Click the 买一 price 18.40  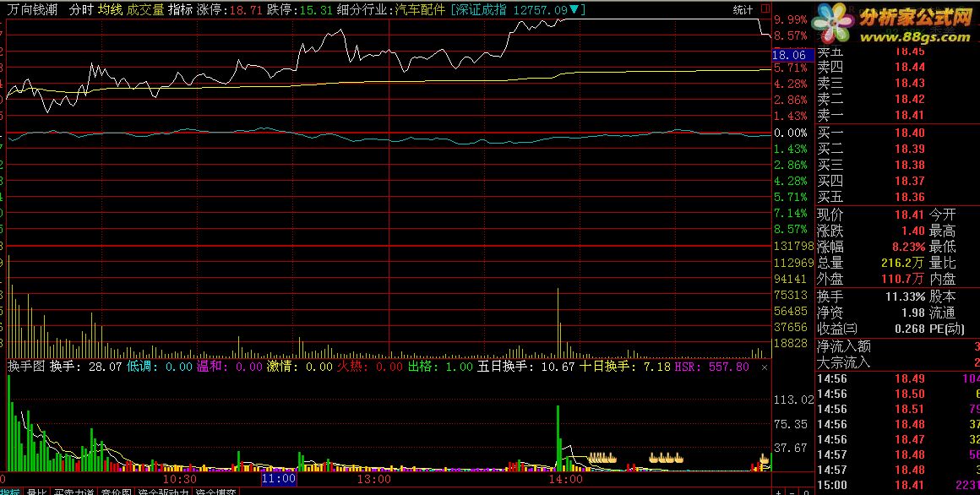(909, 133)
